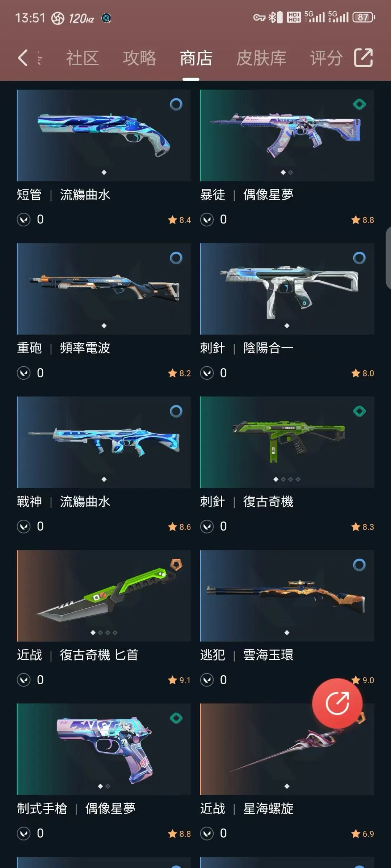Click the scrollbar handle on right edge
Screen dimensions: 391x868
point(388,258)
